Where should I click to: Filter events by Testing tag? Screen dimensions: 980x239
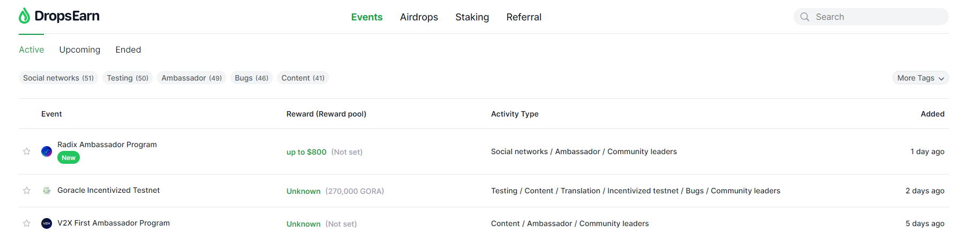(127, 78)
